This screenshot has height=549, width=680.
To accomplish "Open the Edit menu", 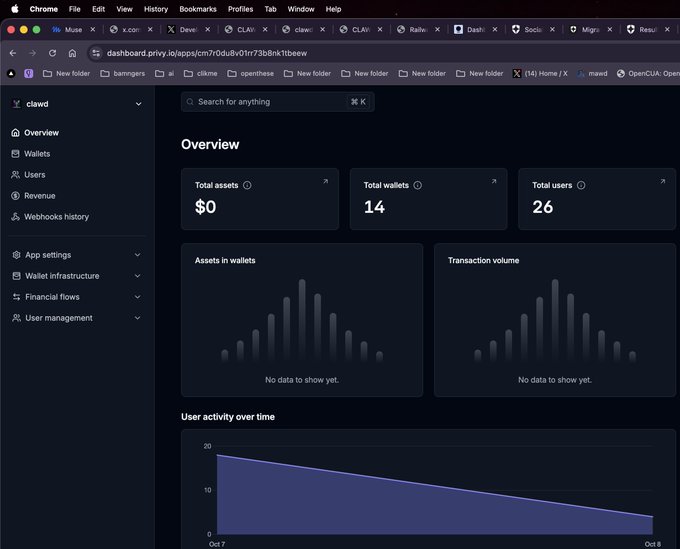I will tap(98, 9).
